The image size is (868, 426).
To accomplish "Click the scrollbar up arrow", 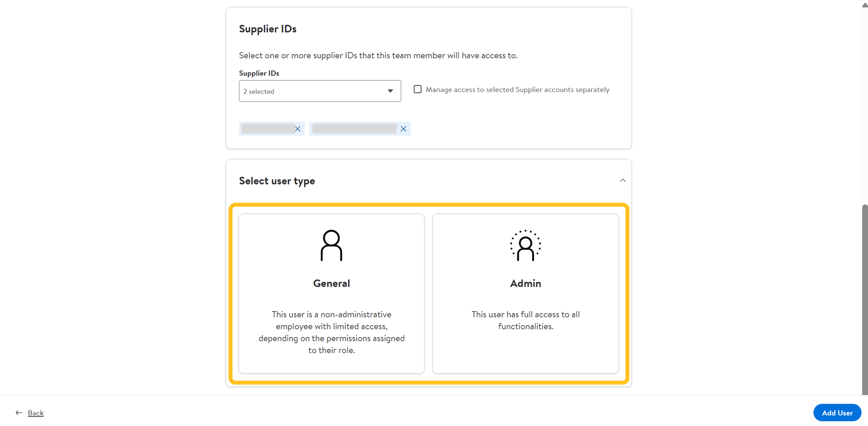I will [865, 5].
